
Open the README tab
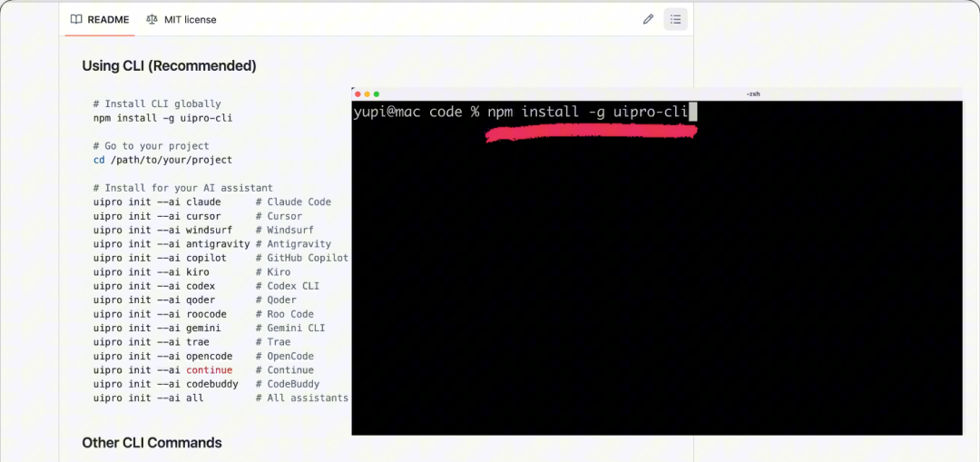point(100,19)
